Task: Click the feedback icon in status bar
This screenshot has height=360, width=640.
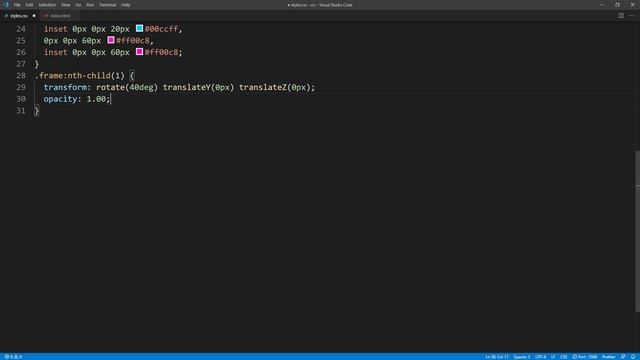Action: pos(623,357)
